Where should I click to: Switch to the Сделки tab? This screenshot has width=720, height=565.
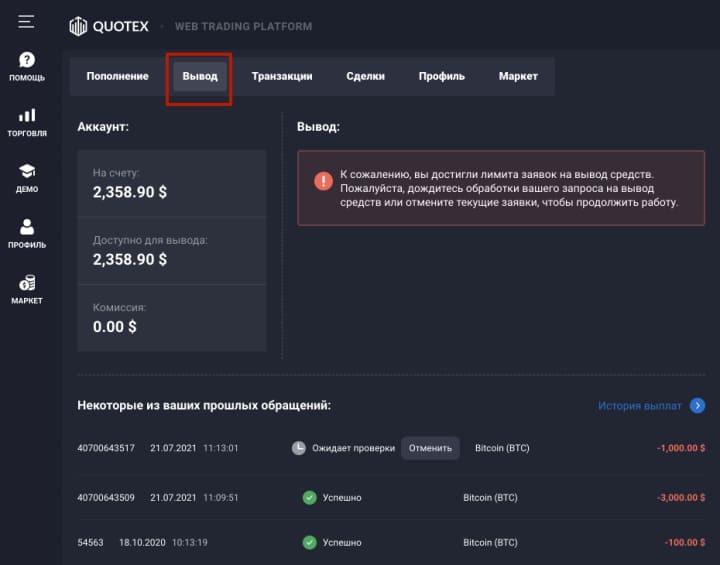point(365,76)
